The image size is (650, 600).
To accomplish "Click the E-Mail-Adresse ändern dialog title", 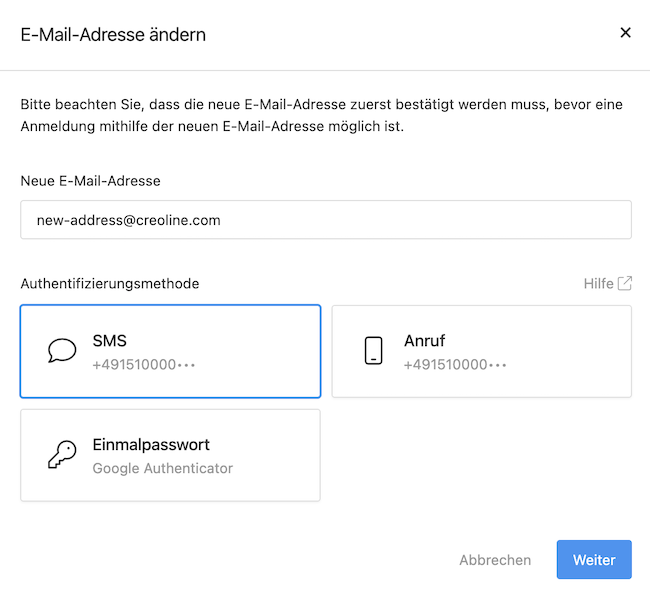I will 113,35.
